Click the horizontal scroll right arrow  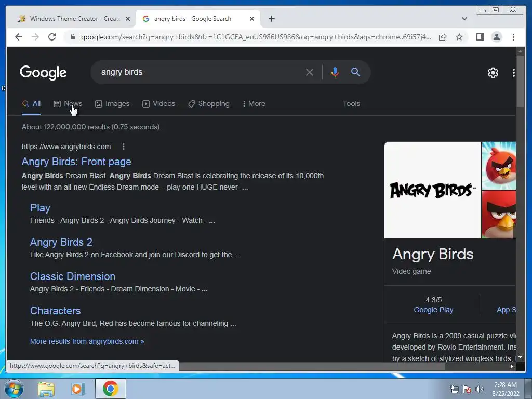[512, 366]
